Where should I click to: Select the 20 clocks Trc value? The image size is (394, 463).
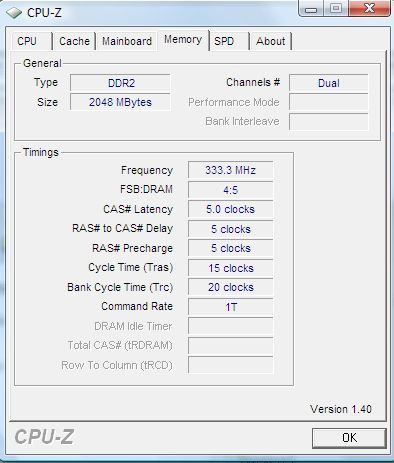[231, 287]
